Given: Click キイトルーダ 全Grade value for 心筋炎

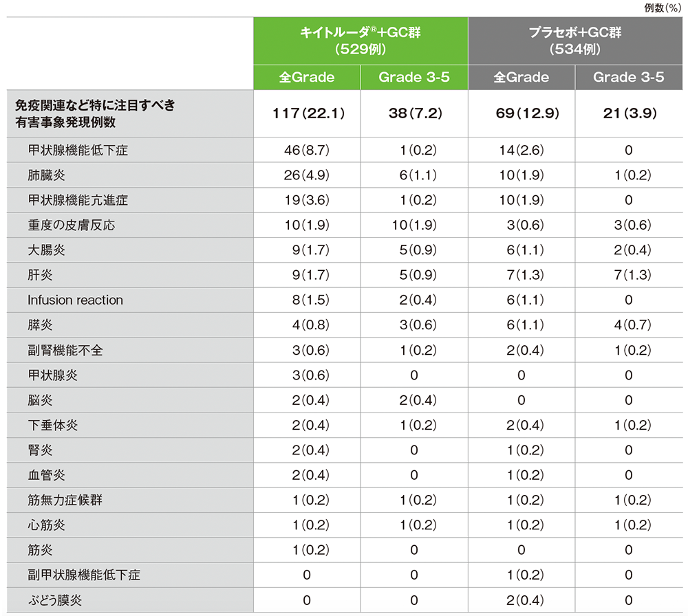Looking at the screenshot, I should (311, 525).
